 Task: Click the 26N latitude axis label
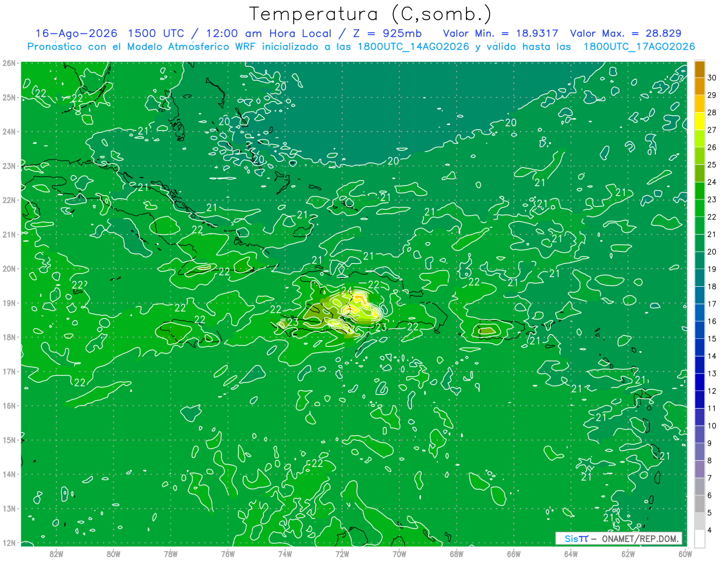click(9, 63)
